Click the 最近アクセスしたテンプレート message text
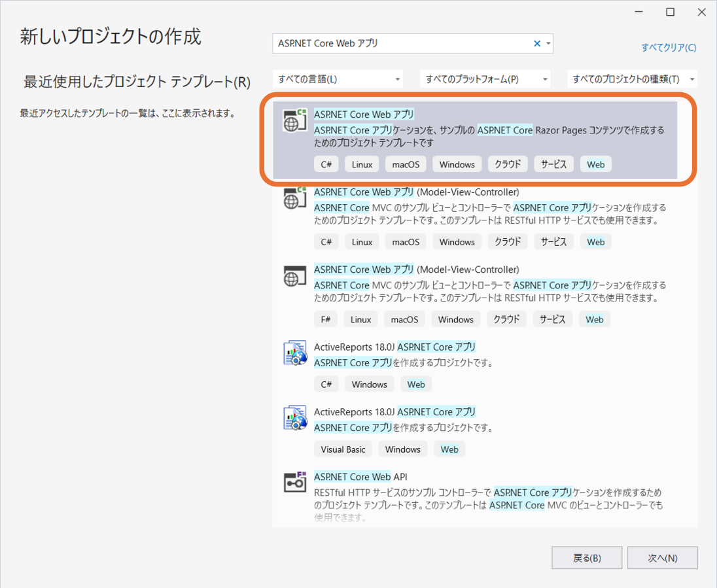The image size is (717, 588). coord(128,113)
